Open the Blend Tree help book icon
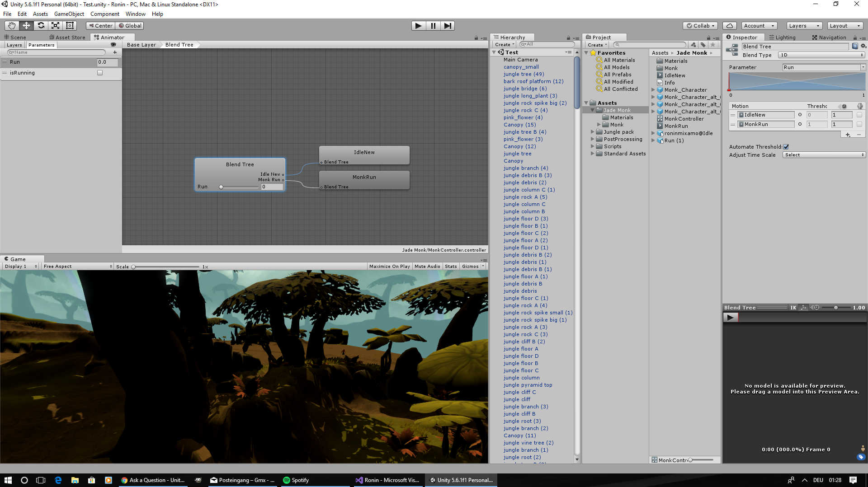 point(855,46)
